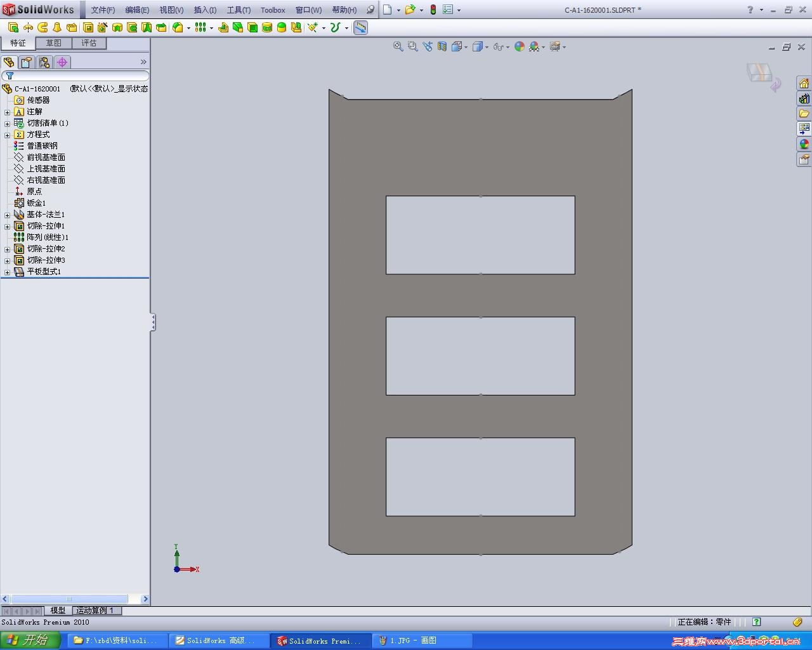Expand the 切除-拉伸1 feature node

[x=7, y=226]
